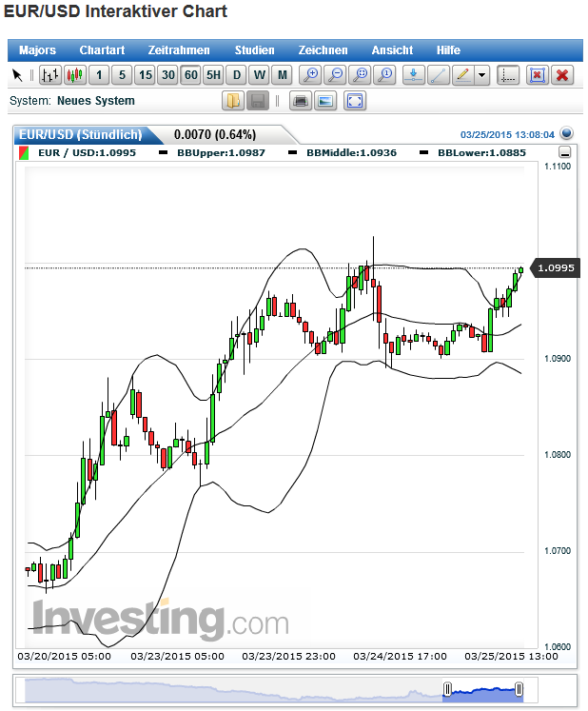Image resolution: width=588 pixels, height=711 pixels.
Task: Click the 1.1100 price axis label
Action: click(558, 167)
